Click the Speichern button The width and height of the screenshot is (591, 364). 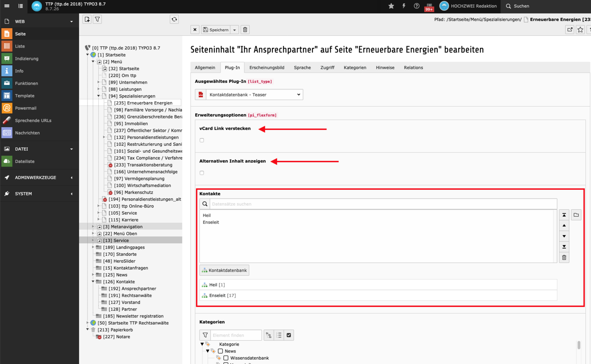click(216, 30)
